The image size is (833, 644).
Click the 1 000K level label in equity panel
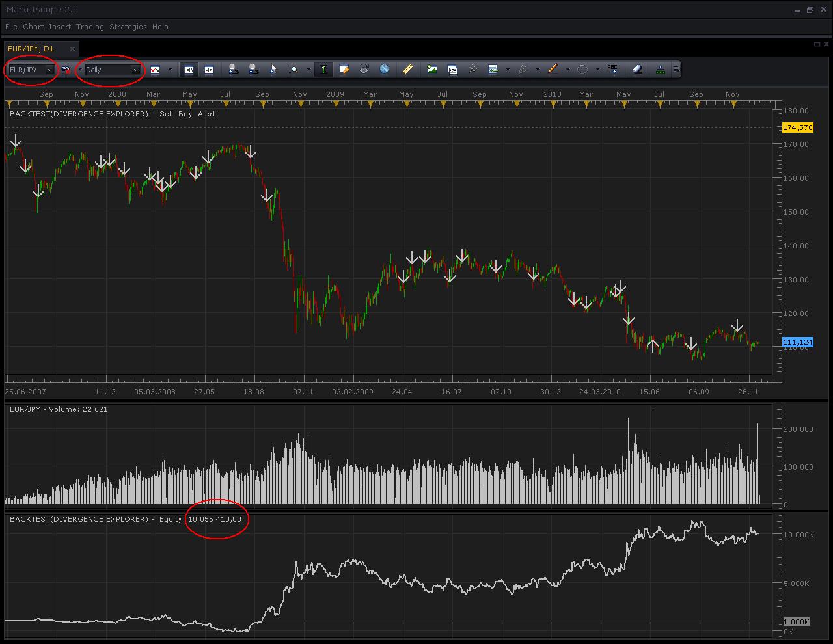[x=797, y=622]
